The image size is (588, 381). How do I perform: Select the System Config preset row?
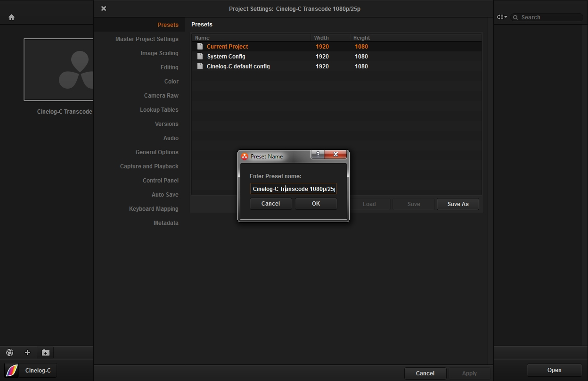336,56
